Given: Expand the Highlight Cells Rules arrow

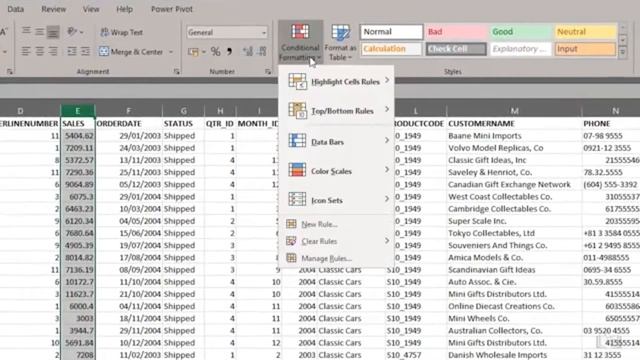Looking at the screenshot, I should tap(387, 80).
